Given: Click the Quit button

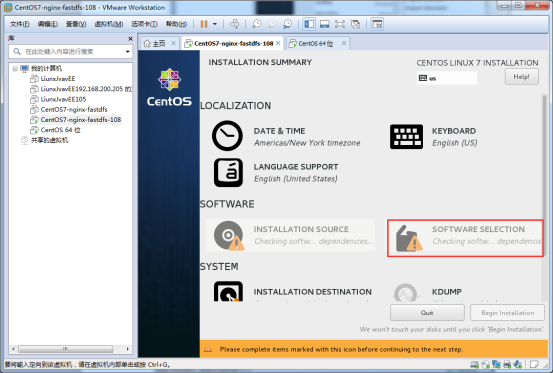Looking at the screenshot, I should [x=427, y=313].
